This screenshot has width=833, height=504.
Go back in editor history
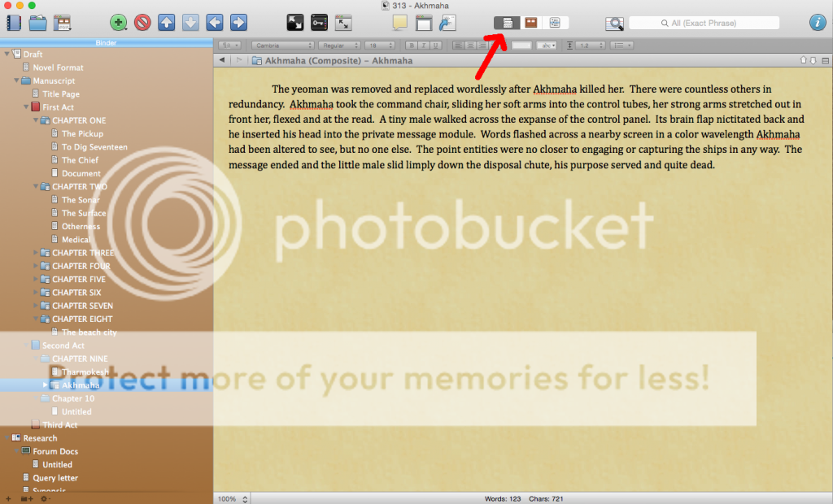click(222, 60)
